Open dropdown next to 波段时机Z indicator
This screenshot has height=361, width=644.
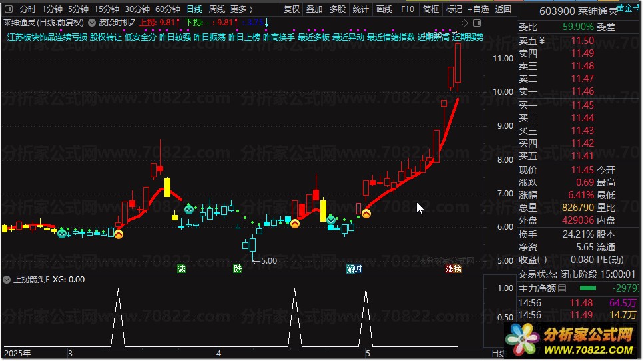point(92,23)
